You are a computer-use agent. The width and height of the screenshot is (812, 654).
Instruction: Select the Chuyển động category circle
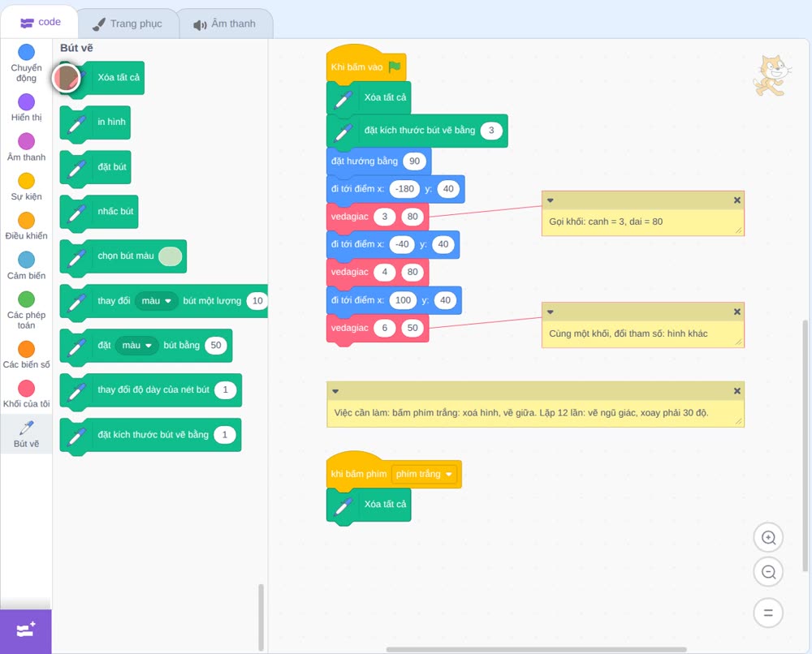(x=27, y=52)
